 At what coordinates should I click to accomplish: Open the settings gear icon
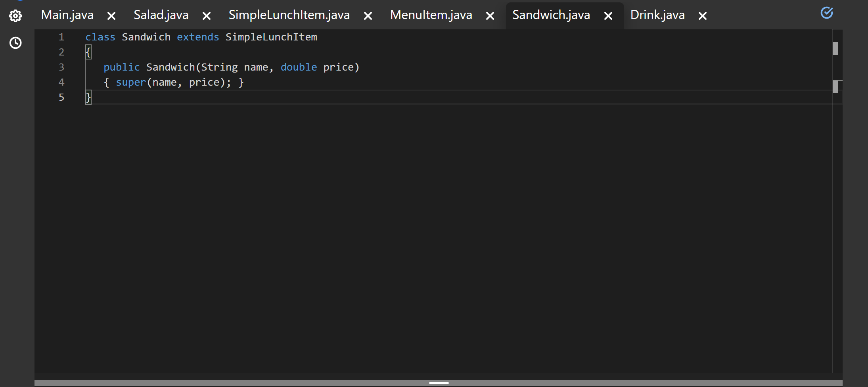(x=16, y=15)
